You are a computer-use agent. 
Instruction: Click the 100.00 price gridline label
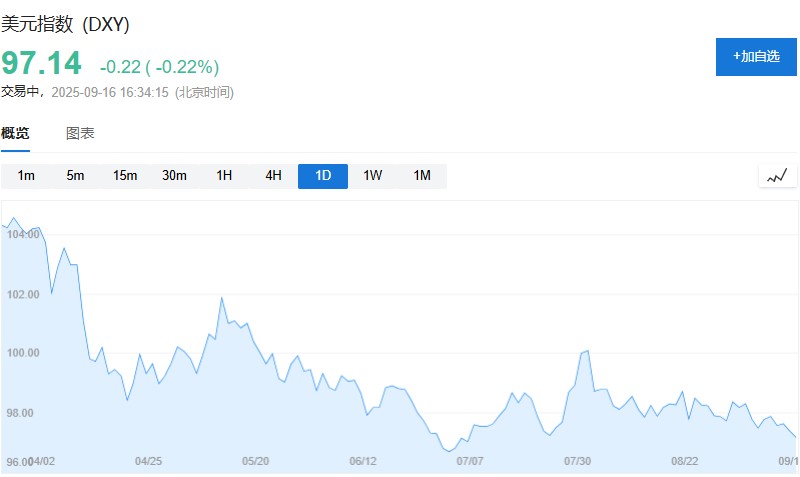(x=23, y=353)
